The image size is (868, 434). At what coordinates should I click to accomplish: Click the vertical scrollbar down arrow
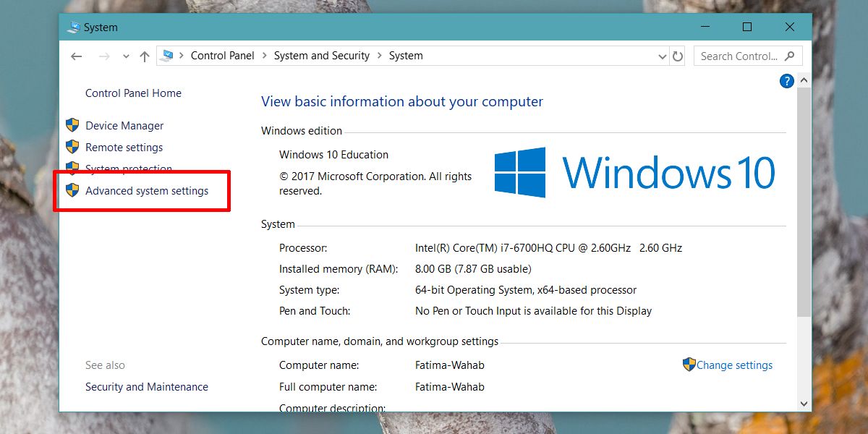pyautogui.click(x=804, y=404)
